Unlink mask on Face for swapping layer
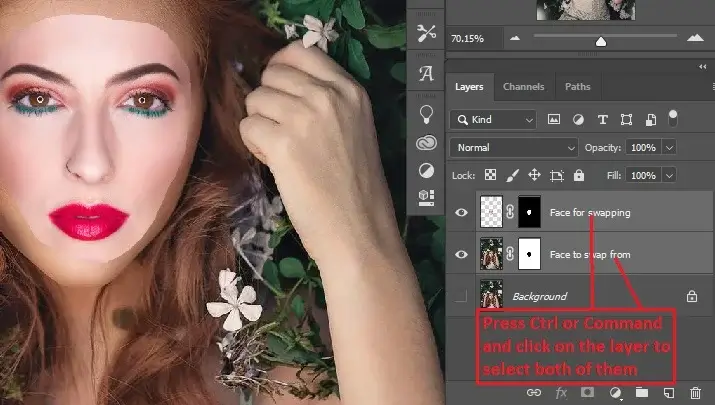The height and width of the screenshot is (405, 715). coord(510,212)
